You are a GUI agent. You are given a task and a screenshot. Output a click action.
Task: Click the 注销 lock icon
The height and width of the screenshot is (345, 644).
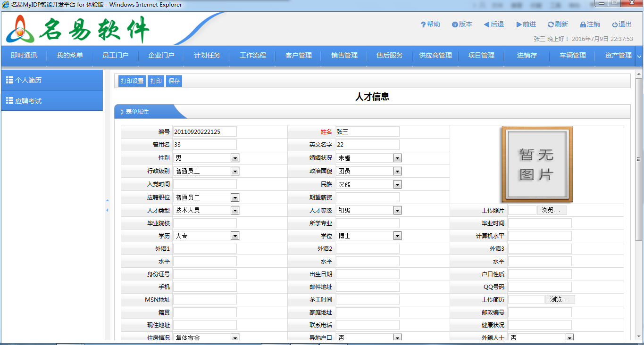(583, 25)
